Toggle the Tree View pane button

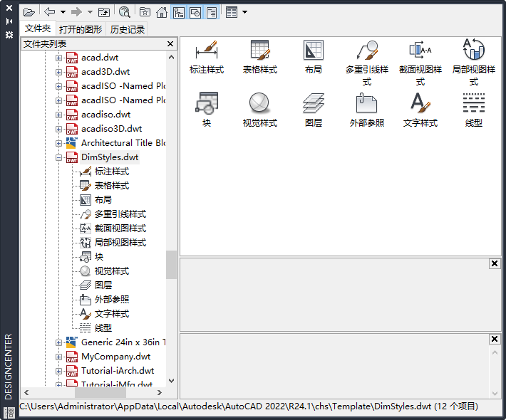(x=179, y=13)
